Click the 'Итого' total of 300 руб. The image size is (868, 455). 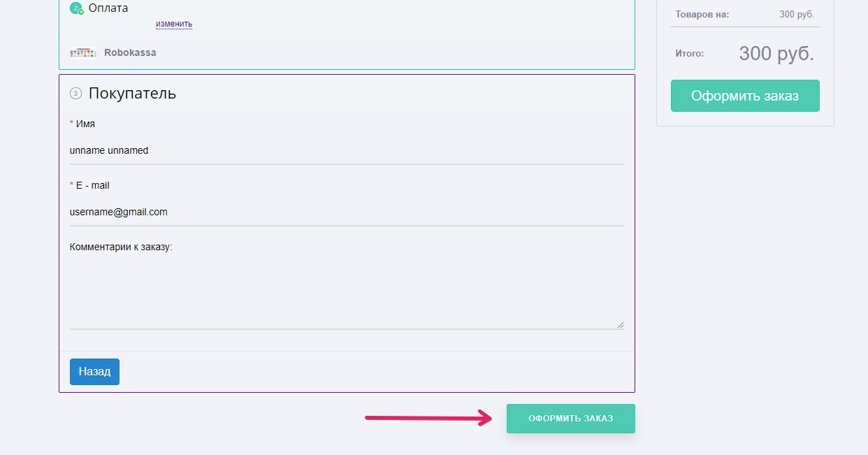(776, 54)
